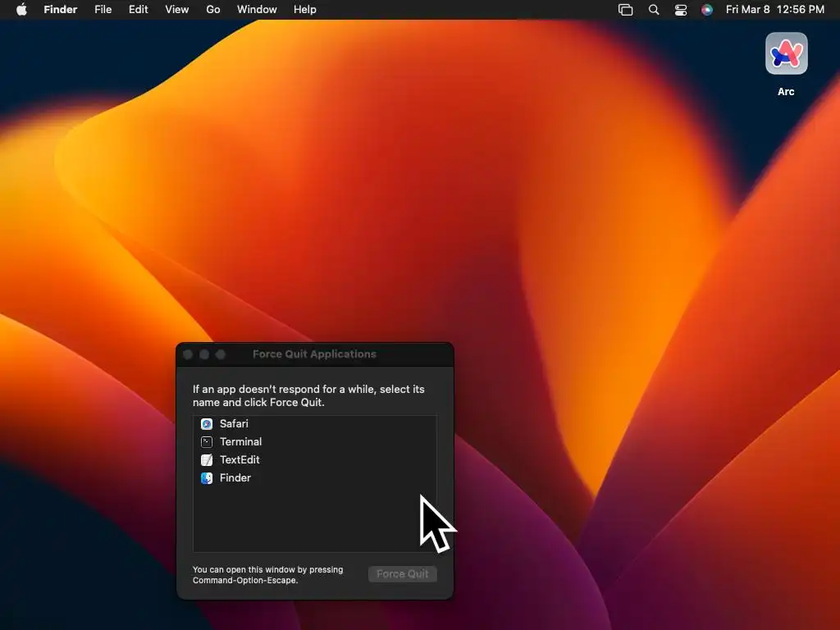Open the Go menu
The width and height of the screenshot is (840, 630).
pos(213,10)
